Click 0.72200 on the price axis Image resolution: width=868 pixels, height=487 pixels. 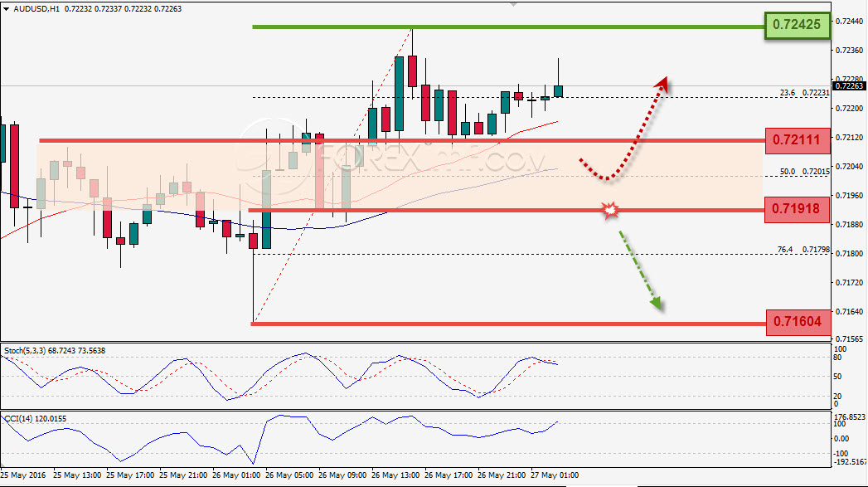[x=849, y=109]
